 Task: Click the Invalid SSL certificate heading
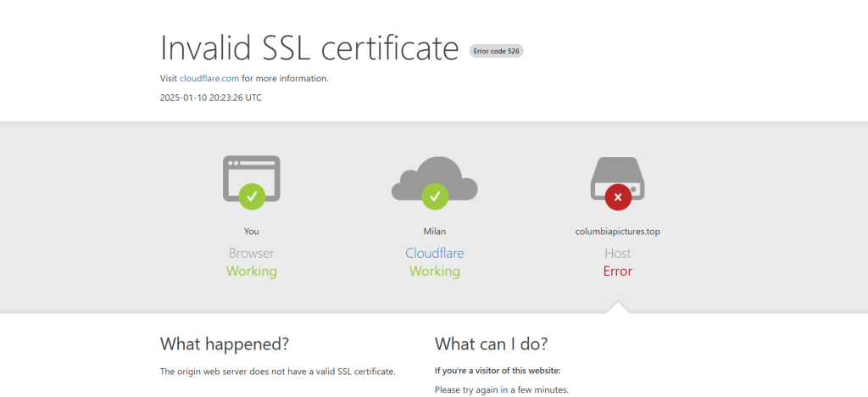[309, 48]
